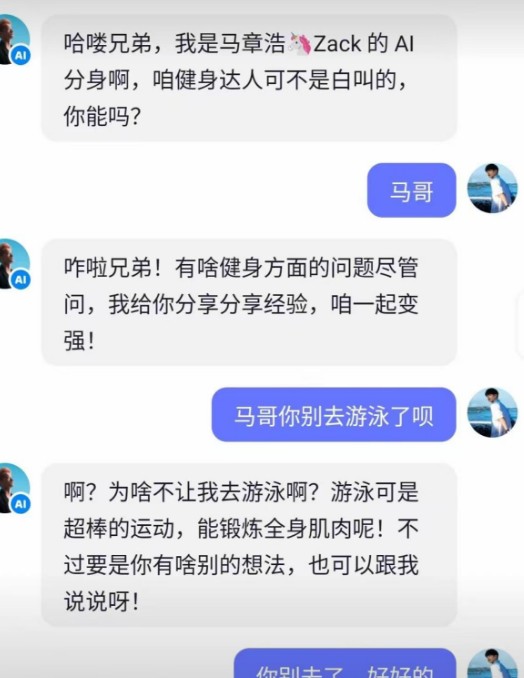
Task: Tap the Zack name text in greeting
Action: tap(337, 44)
